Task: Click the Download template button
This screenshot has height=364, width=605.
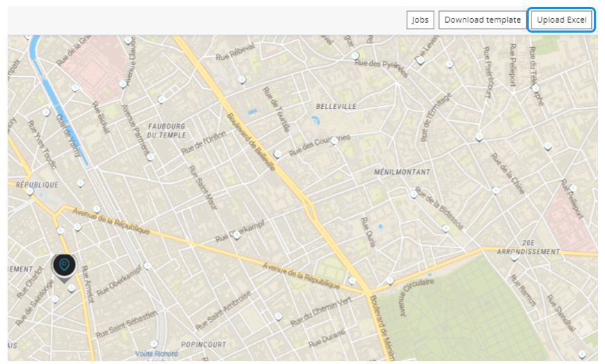Action: coord(482,19)
